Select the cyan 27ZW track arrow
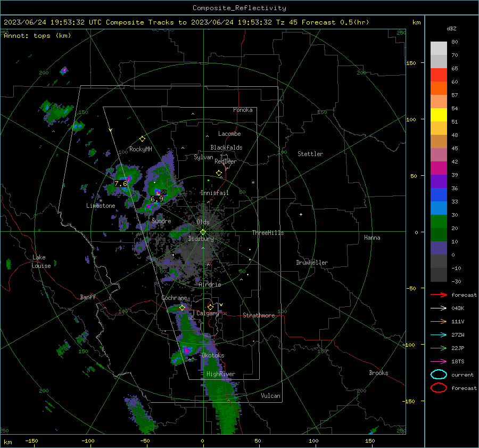Screen dimensions: 479x448 (439, 335)
